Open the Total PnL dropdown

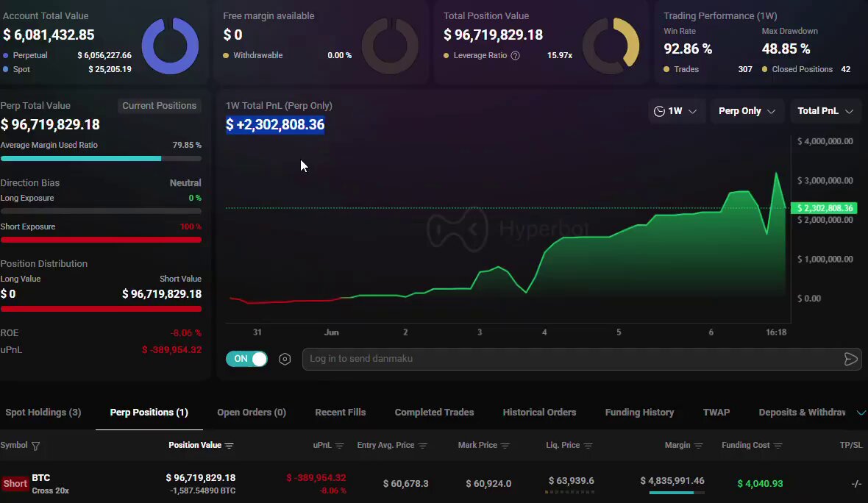click(825, 111)
